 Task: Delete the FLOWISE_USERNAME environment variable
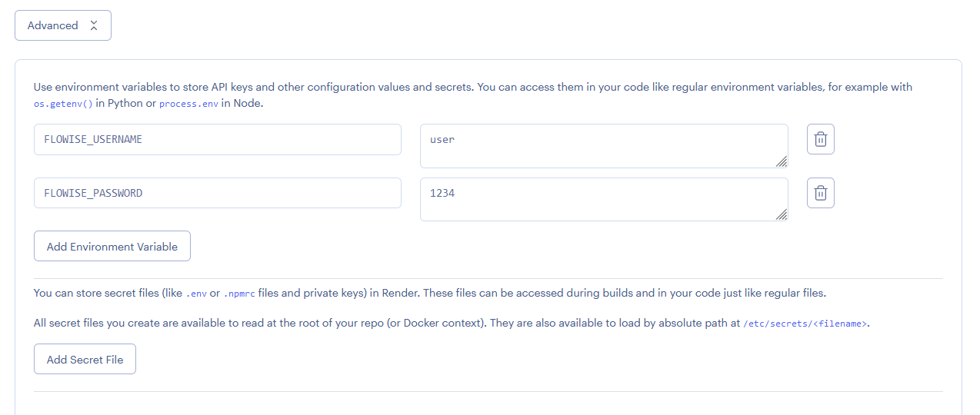click(x=820, y=140)
